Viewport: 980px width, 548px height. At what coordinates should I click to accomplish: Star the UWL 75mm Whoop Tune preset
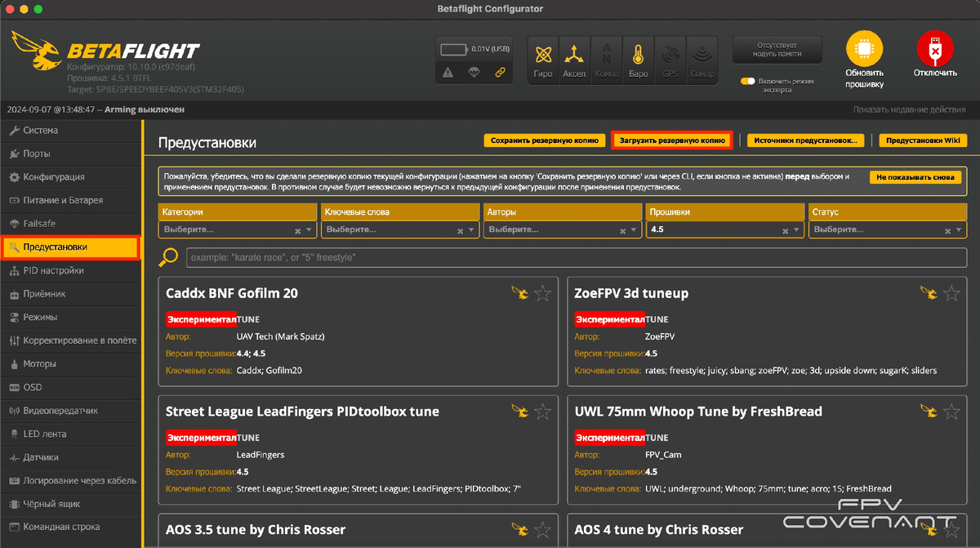(x=951, y=412)
